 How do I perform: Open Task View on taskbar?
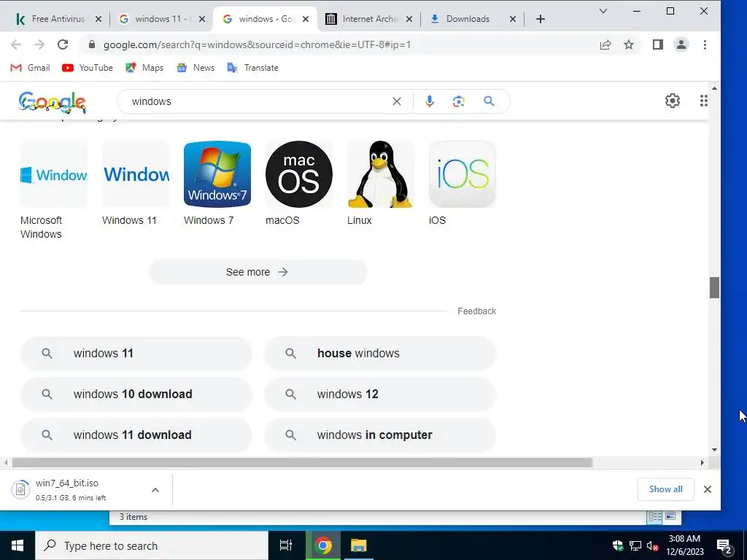coord(286,545)
